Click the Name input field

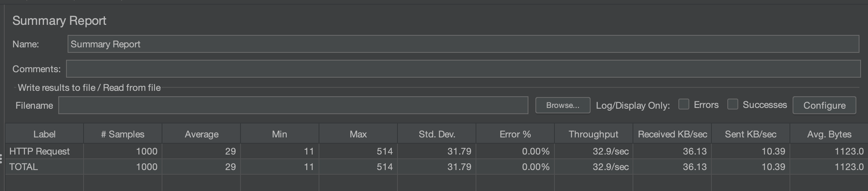point(463,44)
